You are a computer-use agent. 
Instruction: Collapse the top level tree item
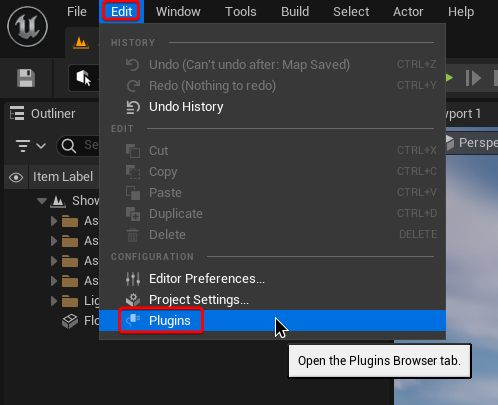(42, 201)
